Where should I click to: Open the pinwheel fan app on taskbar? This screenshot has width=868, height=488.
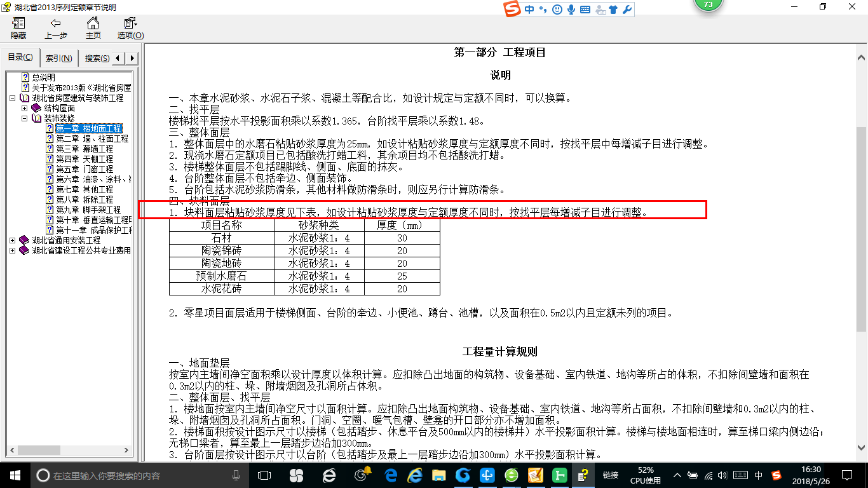tap(296, 475)
